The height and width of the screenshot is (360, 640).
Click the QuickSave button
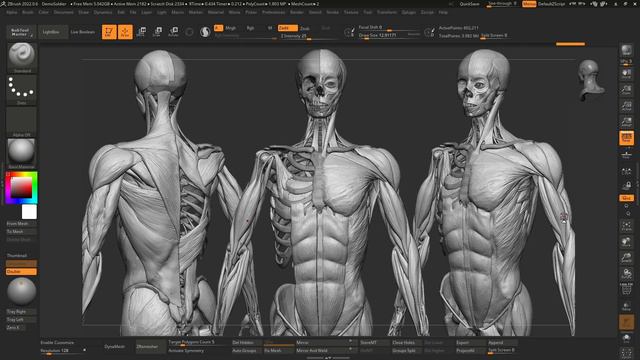(469, 4)
